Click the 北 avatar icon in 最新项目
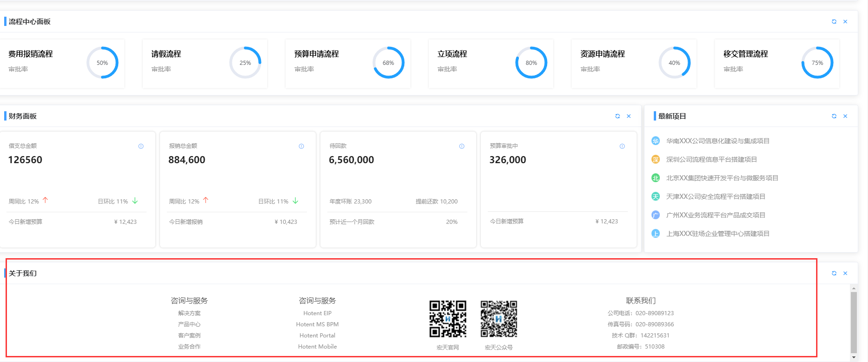 point(656,178)
